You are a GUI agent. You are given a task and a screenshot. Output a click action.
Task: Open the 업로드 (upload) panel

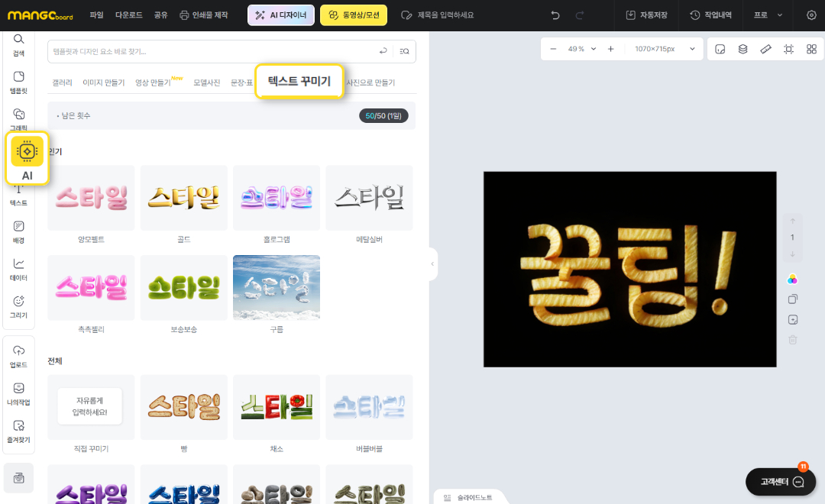coord(19,356)
